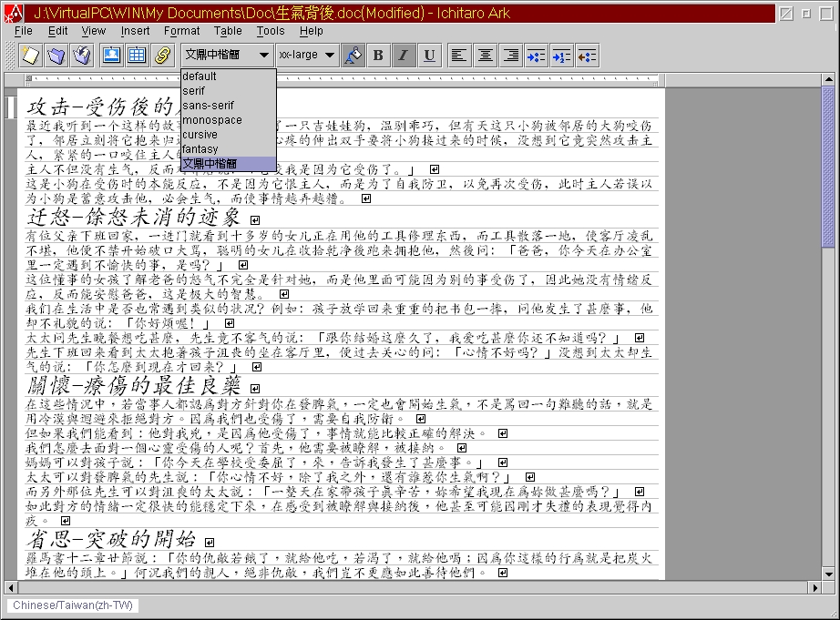Open the Table menu
This screenshot has height=620, width=840.
click(228, 31)
